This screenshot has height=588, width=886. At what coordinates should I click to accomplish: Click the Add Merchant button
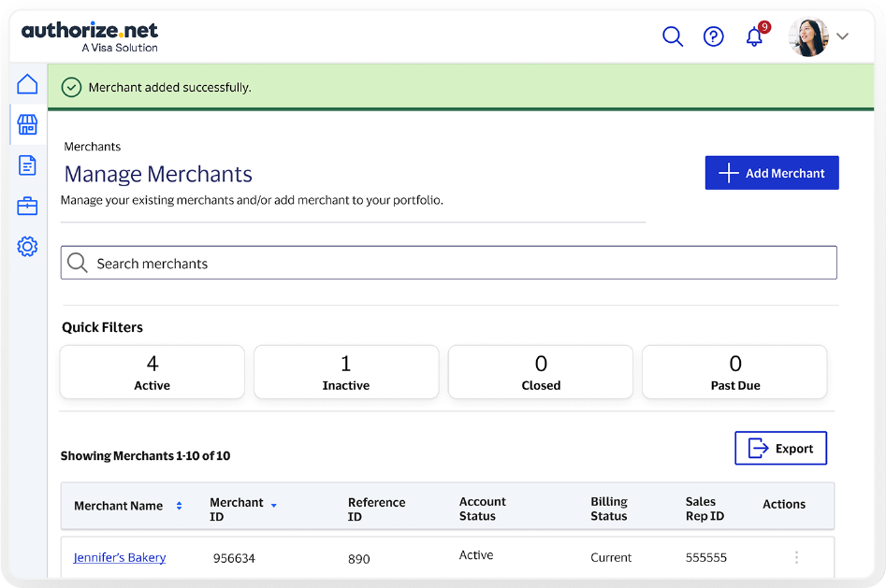tap(772, 173)
